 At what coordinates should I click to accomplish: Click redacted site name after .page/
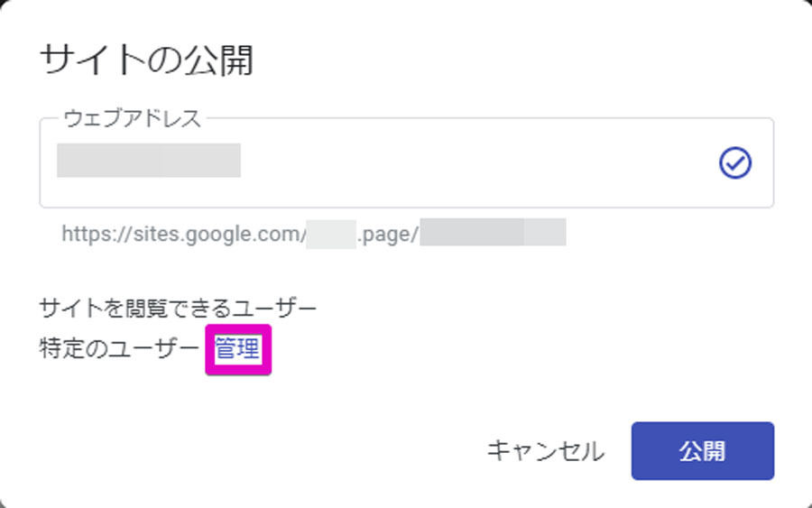pos(493,232)
